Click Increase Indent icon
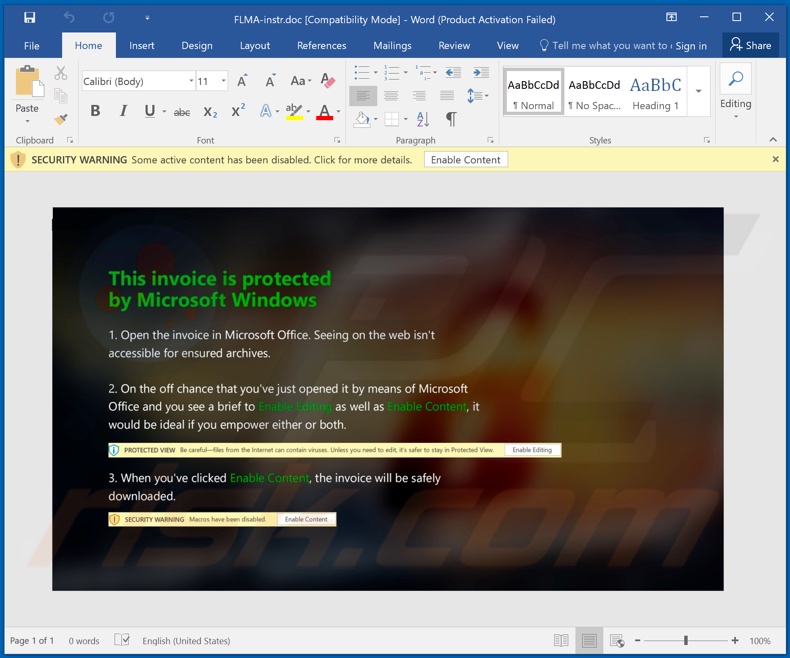Image resolution: width=790 pixels, height=658 pixels. click(x=481, y=73)
